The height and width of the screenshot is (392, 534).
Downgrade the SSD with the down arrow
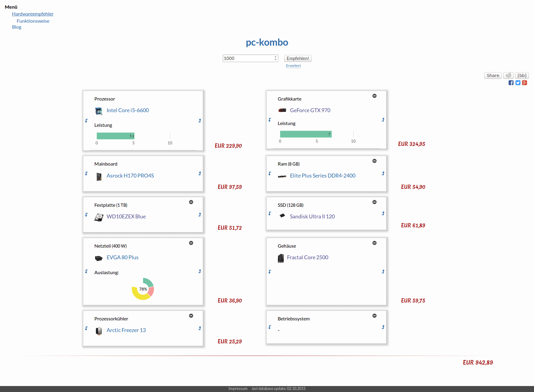[270, 214]
